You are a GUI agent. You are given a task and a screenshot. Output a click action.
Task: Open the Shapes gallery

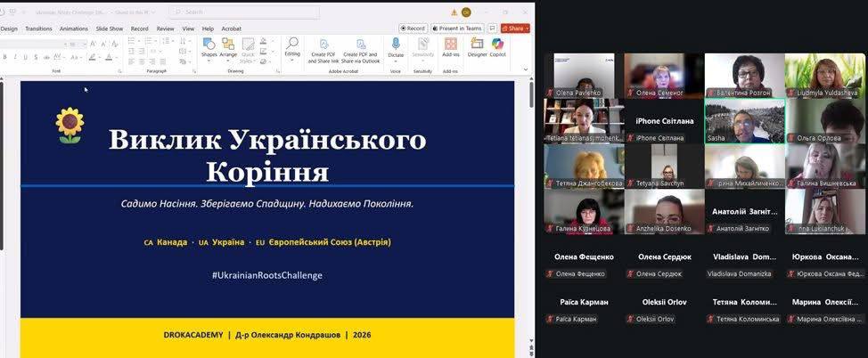[x=209, y=48]
